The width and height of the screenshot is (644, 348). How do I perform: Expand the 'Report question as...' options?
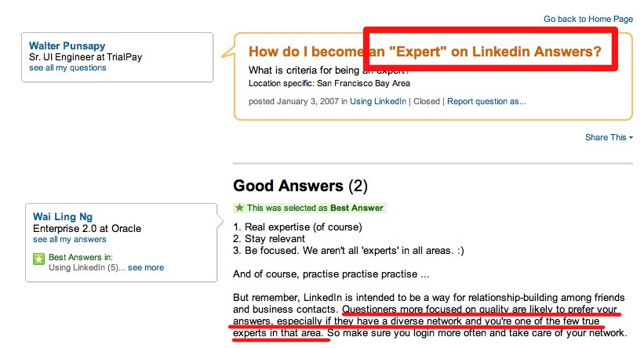pyautogui.click(x=486, y=101)
